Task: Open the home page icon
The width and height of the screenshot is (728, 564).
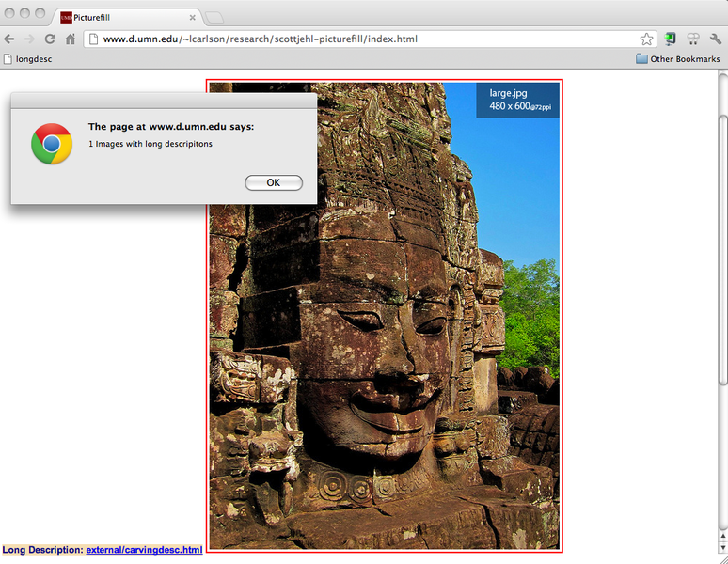Action: 71,39
